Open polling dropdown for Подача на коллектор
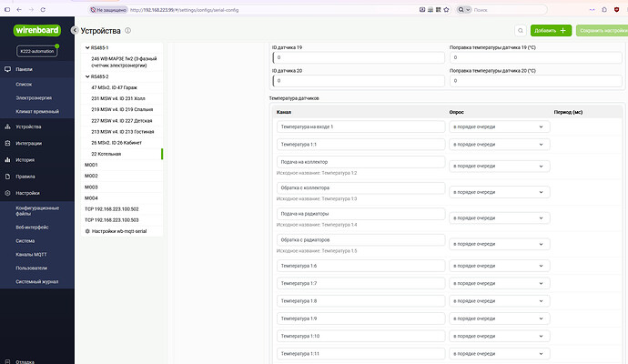This screenshot has width=628, height=364. tap(499, 166)
